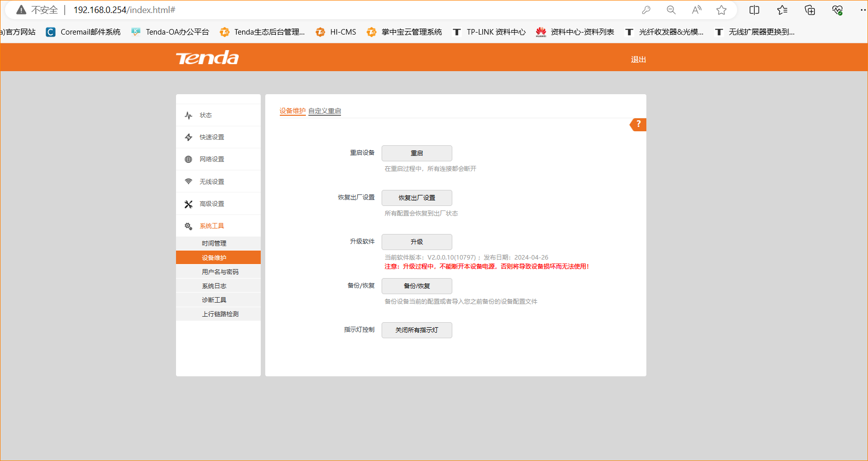Click the not secure warning icon
The image size is (868, 461).
[21, 10]
